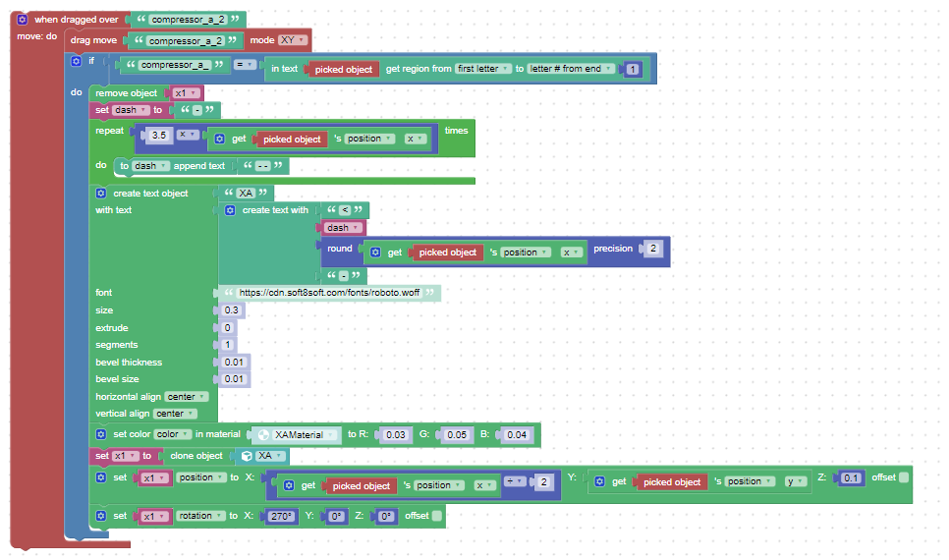Open XA dropdown in clone object block

[x=270, y=455]
